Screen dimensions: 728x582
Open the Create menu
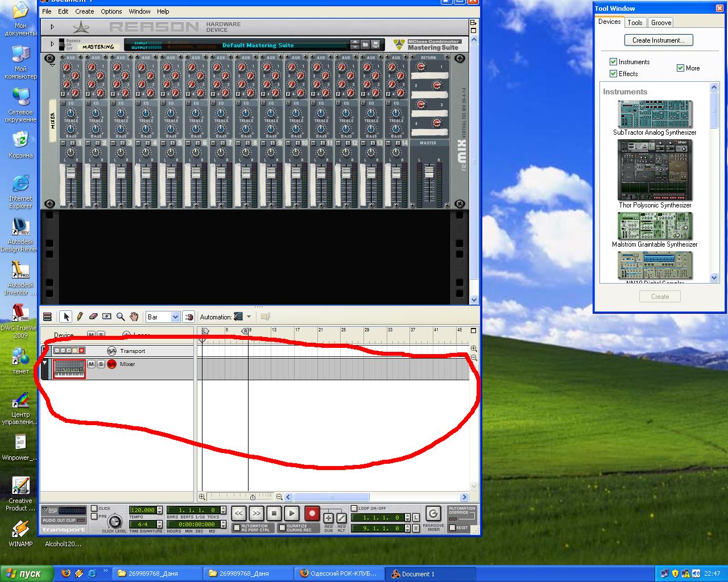pos(84,11)
